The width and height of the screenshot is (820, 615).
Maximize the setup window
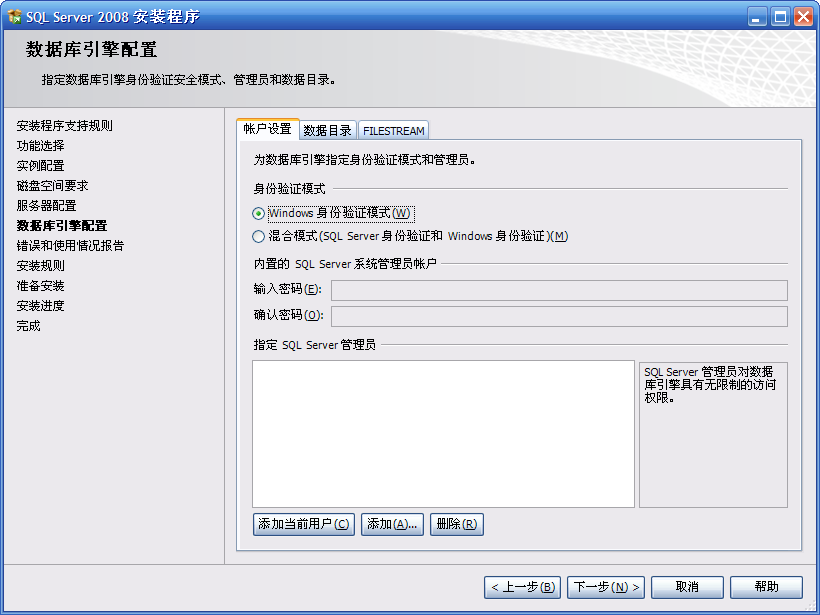click(780, 16)
